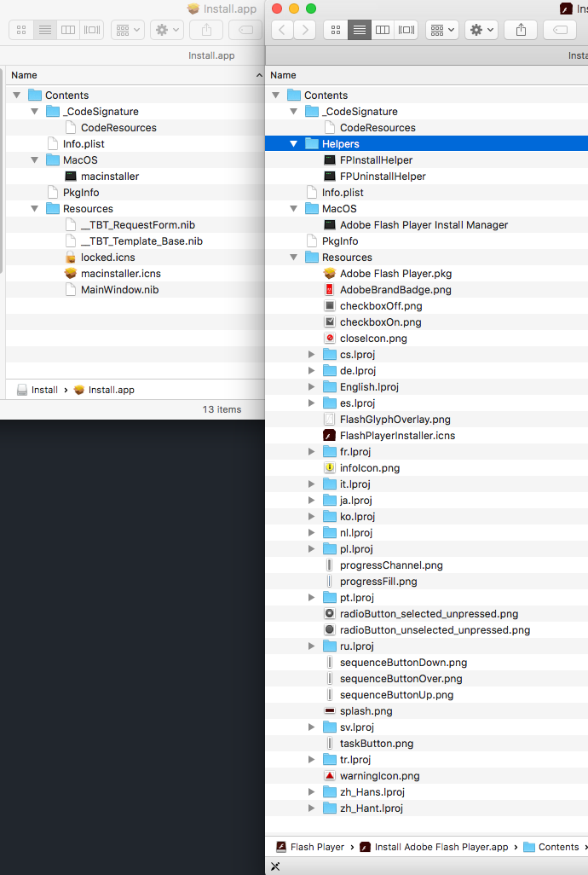Select the locked.icns file icon
Image resolution: width=588 pixels, height=875 pixels.
point(71,258)
